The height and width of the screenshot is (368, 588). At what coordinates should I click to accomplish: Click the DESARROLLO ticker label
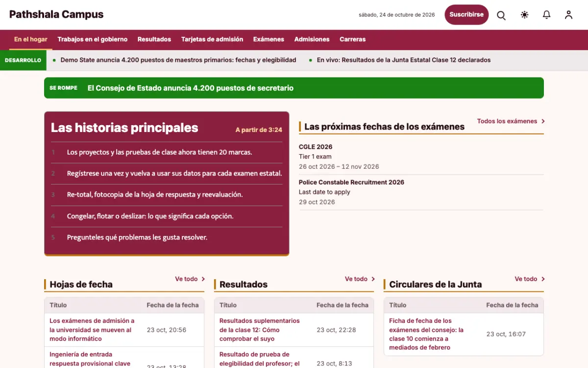click(23, 60)
